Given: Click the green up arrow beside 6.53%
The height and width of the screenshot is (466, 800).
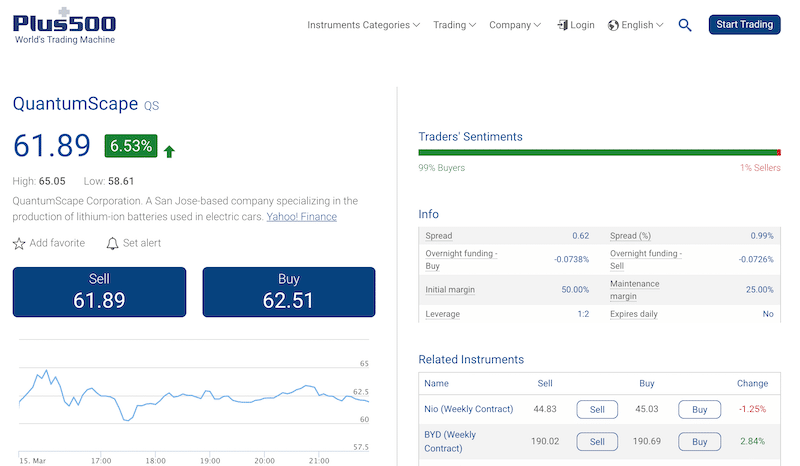Looking at the screenshot, I should click(169, 151).
